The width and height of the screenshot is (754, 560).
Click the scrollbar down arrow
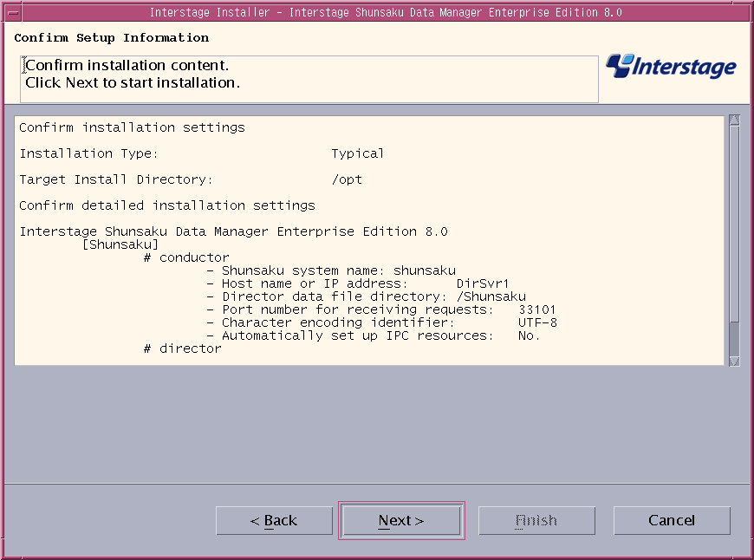pyautogui.click(x=734, y=361)
